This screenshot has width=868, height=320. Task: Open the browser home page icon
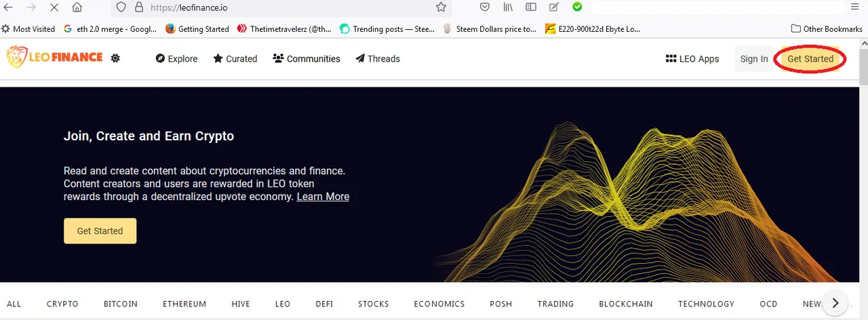coord(77,7)
